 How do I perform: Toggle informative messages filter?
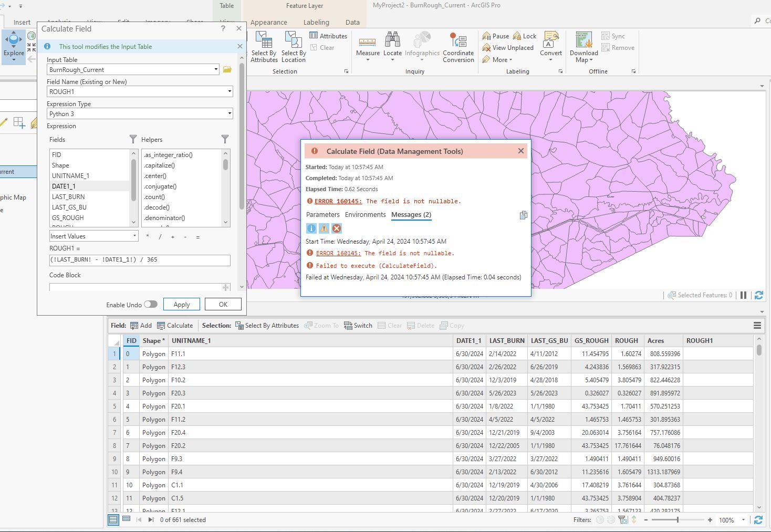click(x=311, y=228)
